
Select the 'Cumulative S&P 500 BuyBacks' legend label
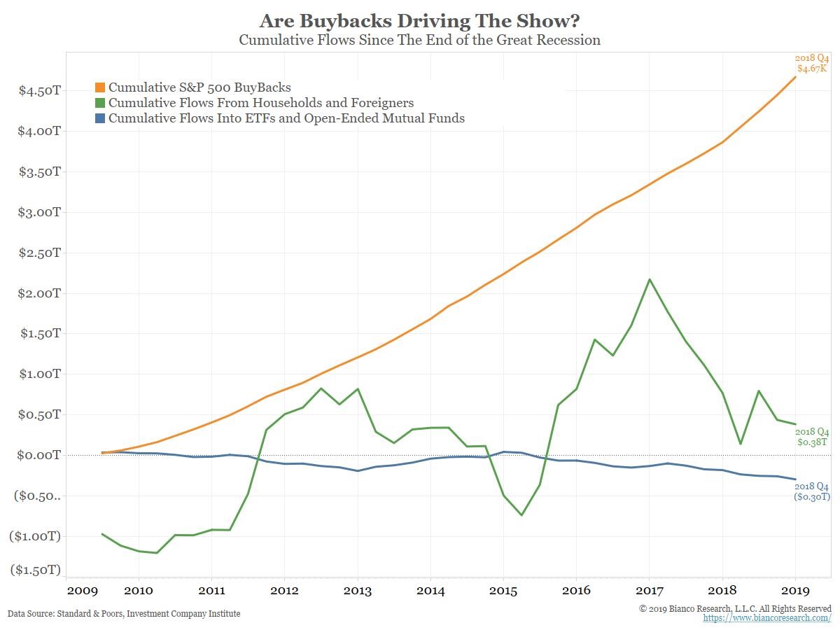199,87
